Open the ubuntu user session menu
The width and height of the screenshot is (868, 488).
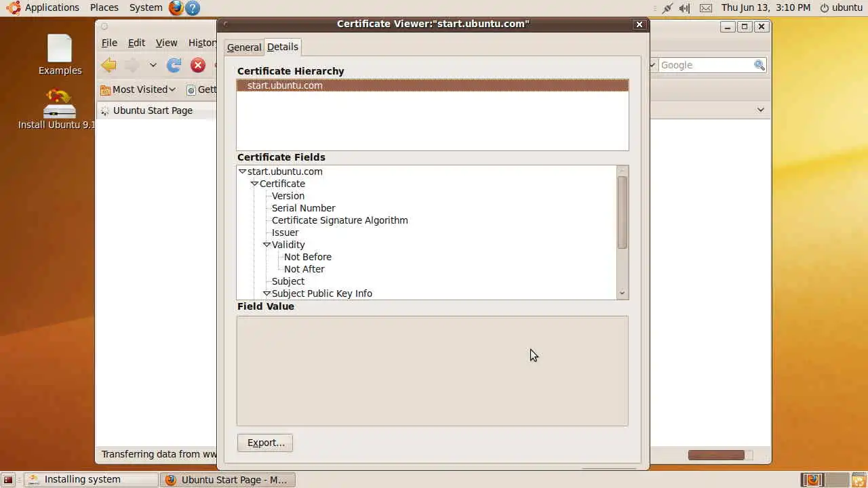pyautogui.click(x=841, y=7)
